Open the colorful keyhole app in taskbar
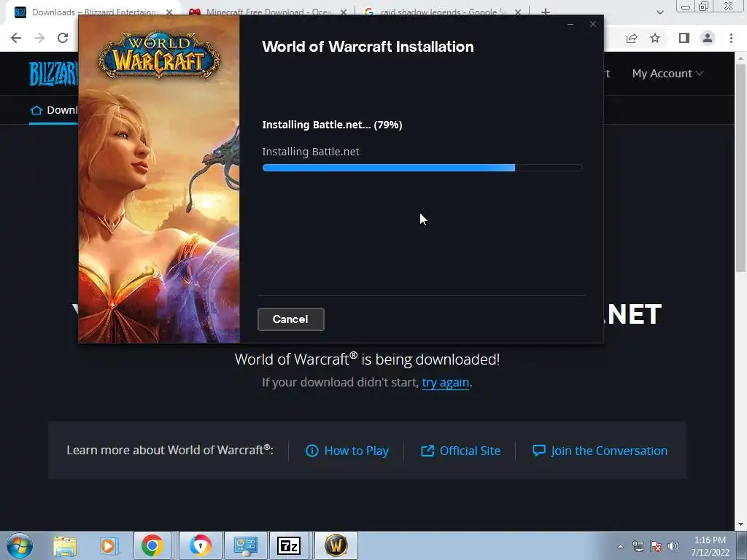Image resolution: width=747 pixels, height=560 pixels. [200, 545]
